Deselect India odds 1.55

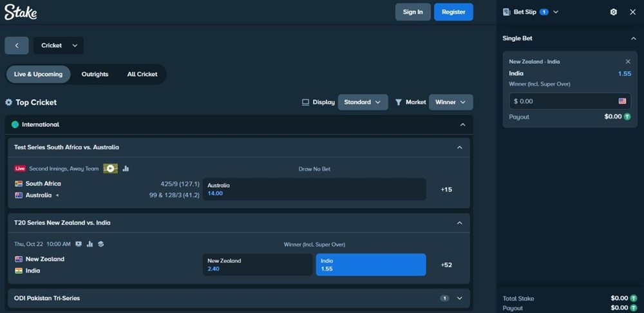point(371,265)
